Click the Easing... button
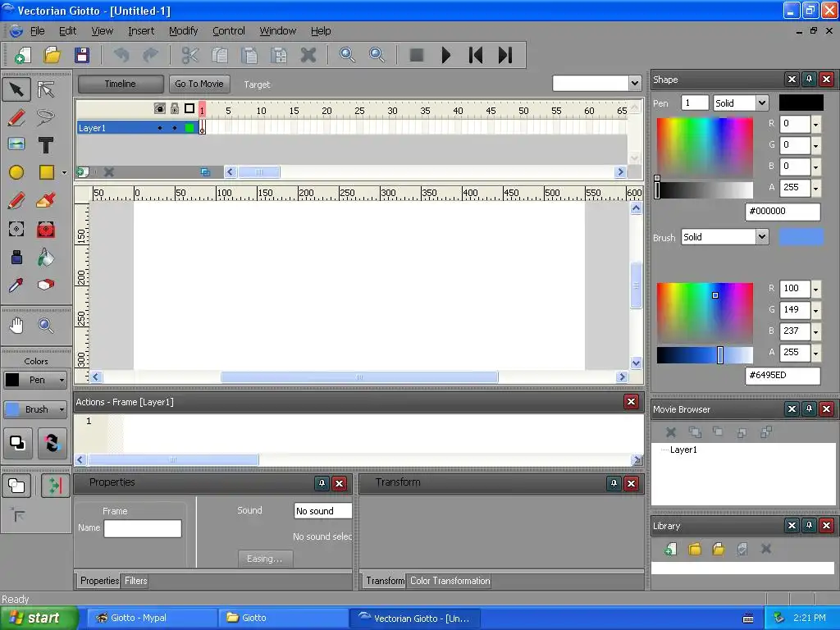Viewport: 840px width, 630px height. coord(265,558)
